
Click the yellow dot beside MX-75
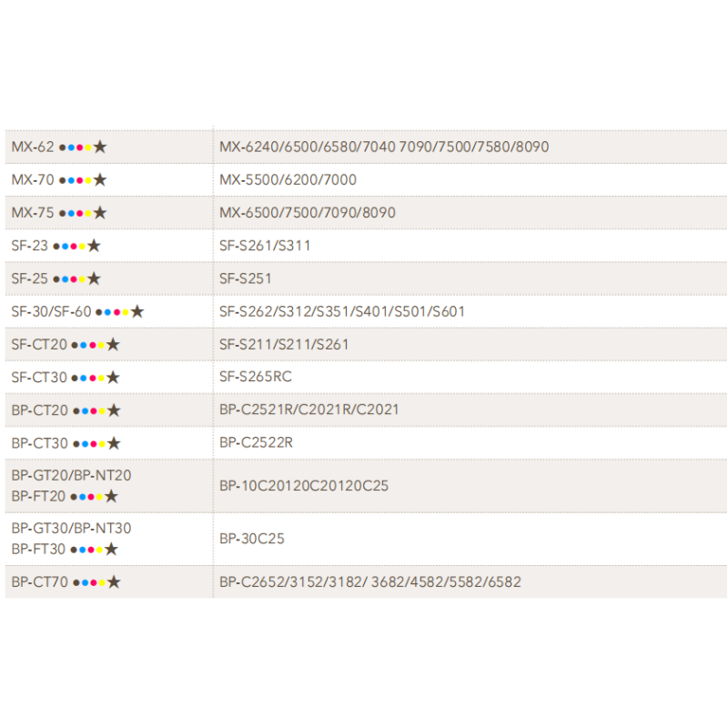pyautogui.click(x=88, y=213)
